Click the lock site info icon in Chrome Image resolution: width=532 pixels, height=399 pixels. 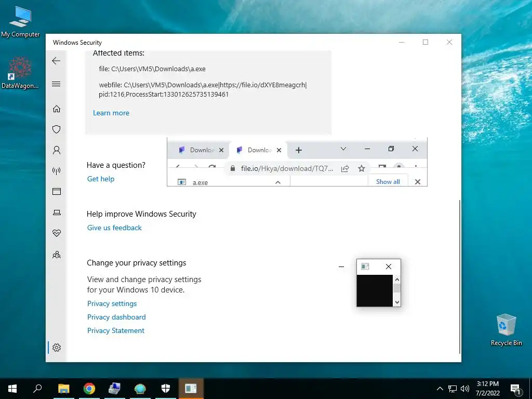pyautogui.click(x=233, y=169)
